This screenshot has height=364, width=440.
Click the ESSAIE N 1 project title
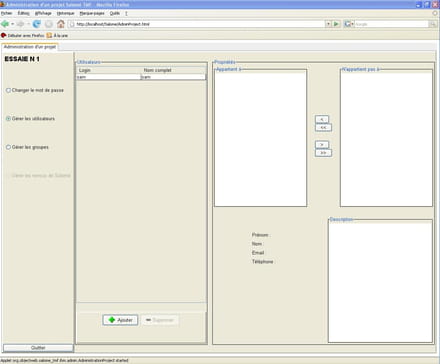pos(22,59)
